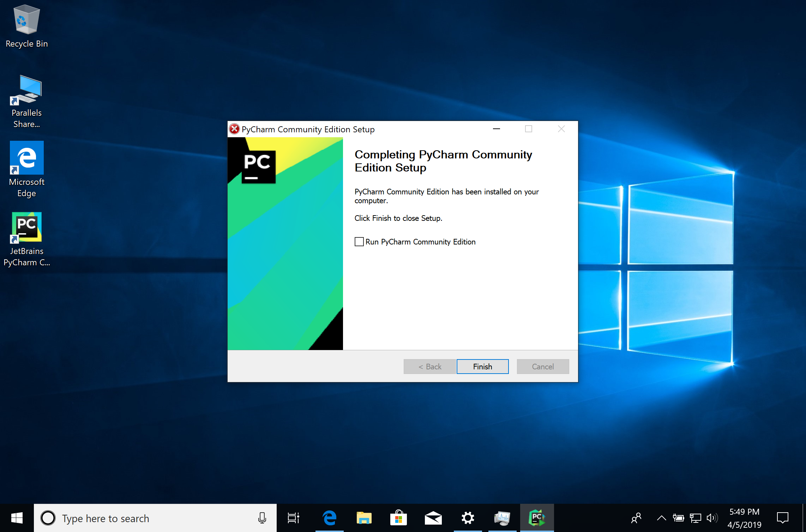The width and height of the screenshot is (806, 532).
Task: Open Settings gear from taskbar
Action: click(x=468, y=518)
